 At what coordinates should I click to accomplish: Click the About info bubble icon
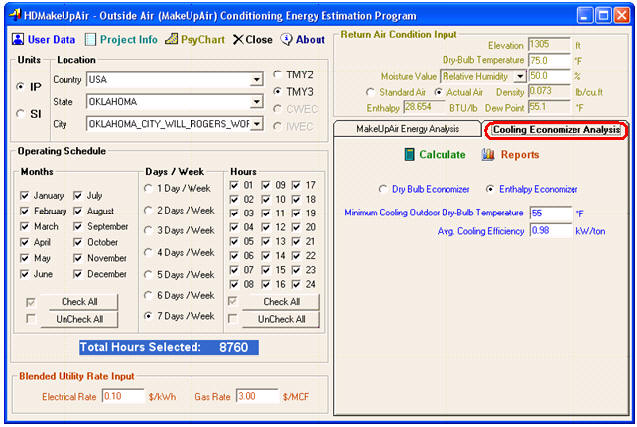[x=286, y=39]
